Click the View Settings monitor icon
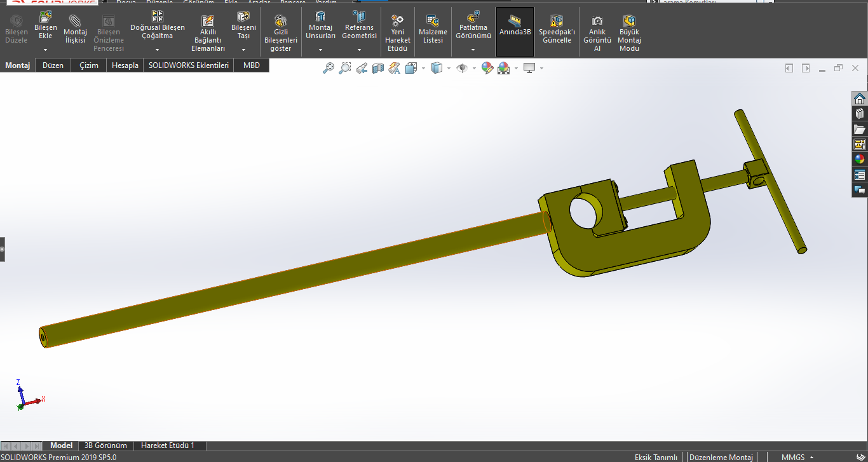This screenshot has width=868, height=462. pyautogui.click(x=529, y=68)
